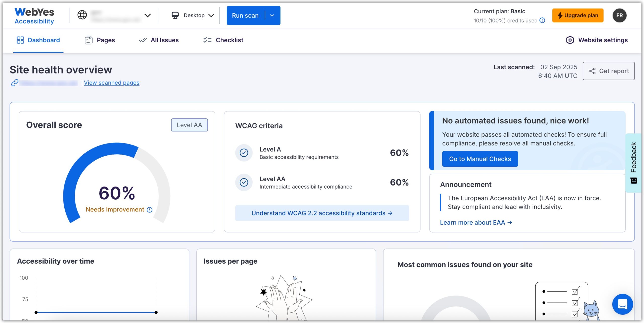The height and width of the screenshot is (323, 644).
Task: Open the Feedback side tab
Action: pyautogui.click(x=634, y=163)
